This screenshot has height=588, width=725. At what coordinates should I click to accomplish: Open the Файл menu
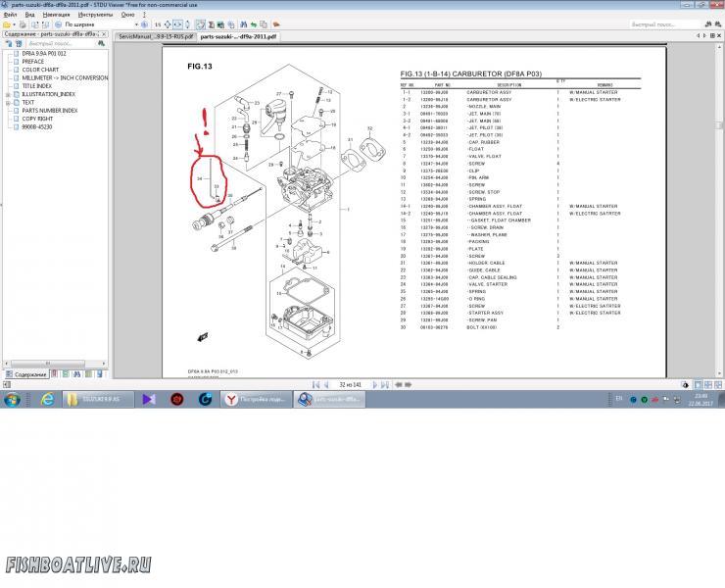10,16
